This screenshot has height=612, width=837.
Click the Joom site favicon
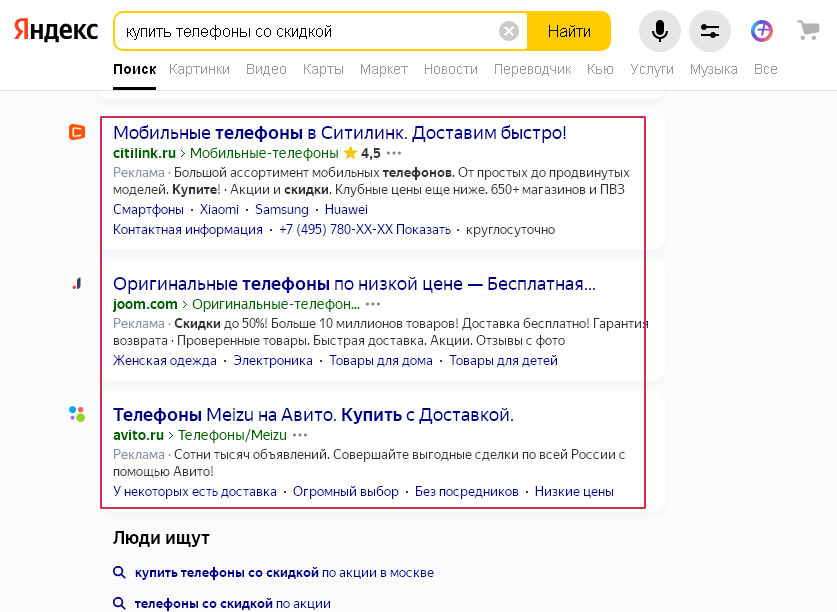[x=77, y=284]
